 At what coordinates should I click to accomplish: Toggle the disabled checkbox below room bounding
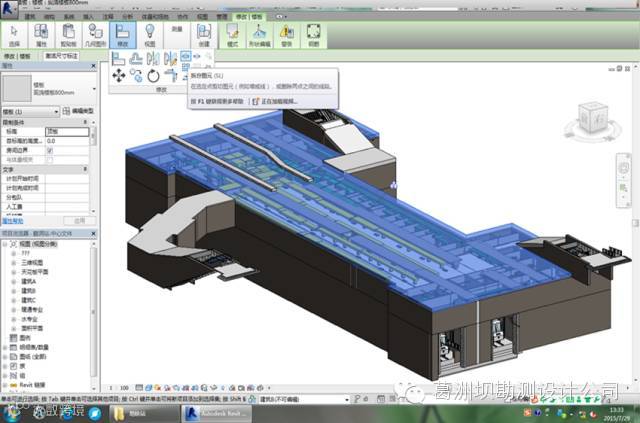coord(51,160)
